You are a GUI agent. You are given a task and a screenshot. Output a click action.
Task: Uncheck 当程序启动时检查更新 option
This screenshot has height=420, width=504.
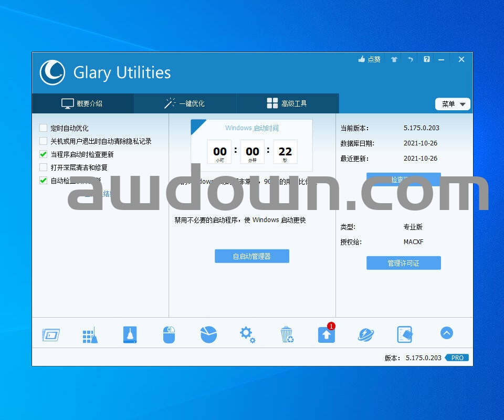click(44, 154)
